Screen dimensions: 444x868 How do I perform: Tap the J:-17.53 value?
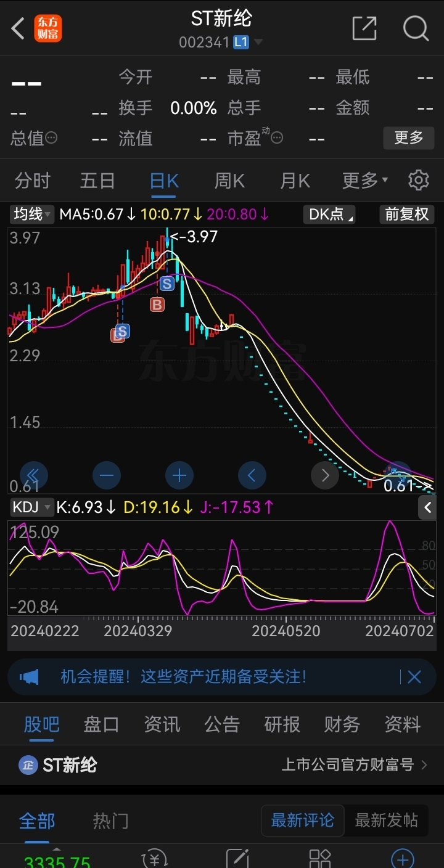click(x=237, y=507)
